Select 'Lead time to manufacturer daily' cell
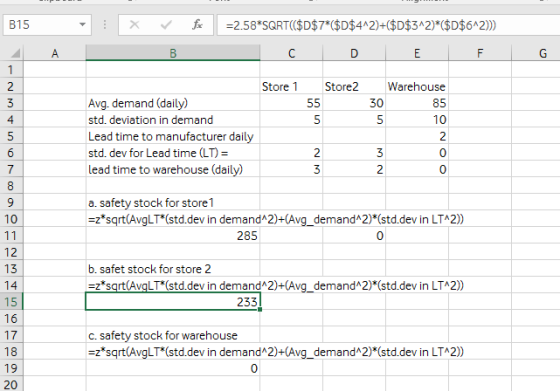This screenshot has height=391, width=560. click(173, 136)
